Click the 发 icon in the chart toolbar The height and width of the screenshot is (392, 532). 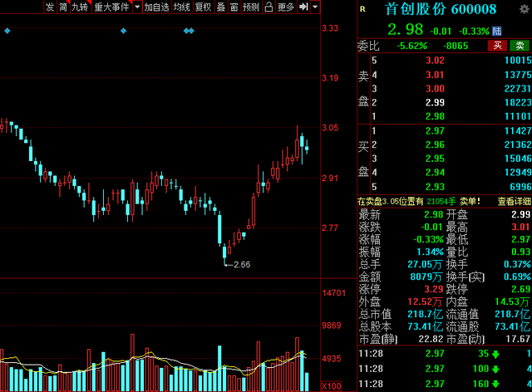51,7
